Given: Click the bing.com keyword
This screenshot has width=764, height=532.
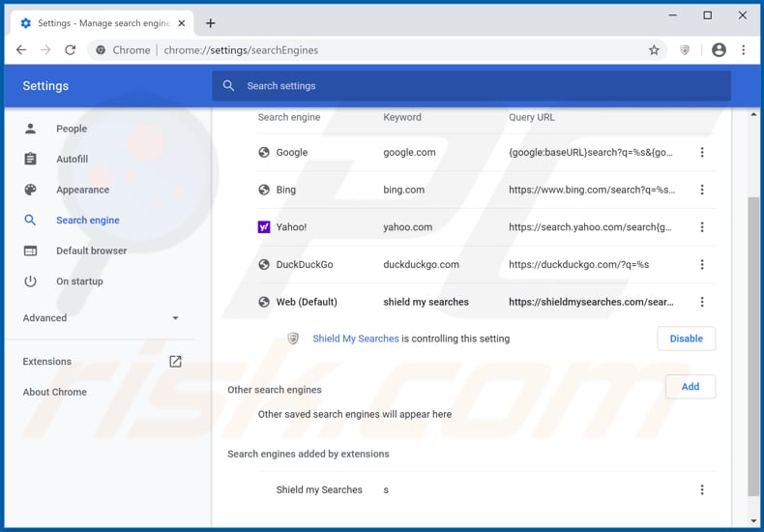Looking at the screenshot, I should tap(403, 190).
